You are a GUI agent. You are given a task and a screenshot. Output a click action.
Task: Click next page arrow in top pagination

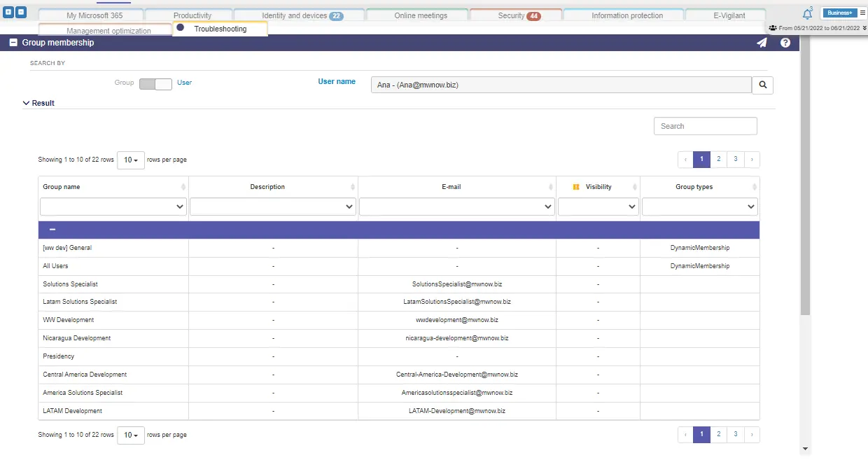pos(752,160)
